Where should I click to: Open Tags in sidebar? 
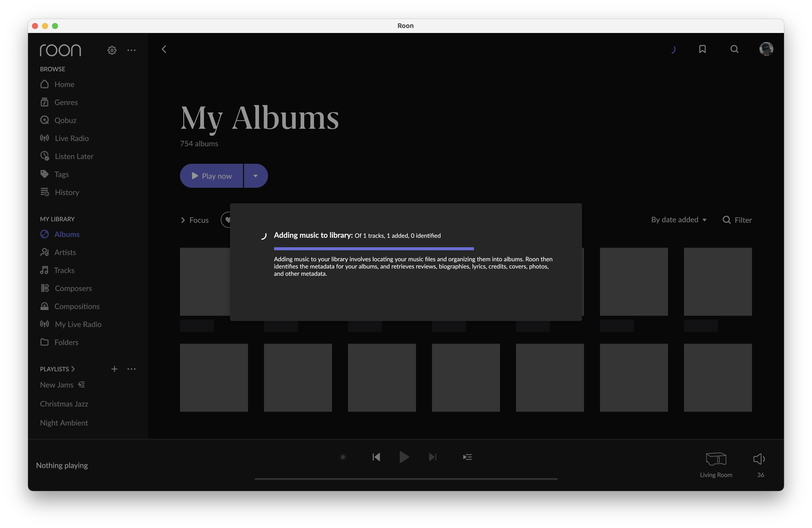54,174
